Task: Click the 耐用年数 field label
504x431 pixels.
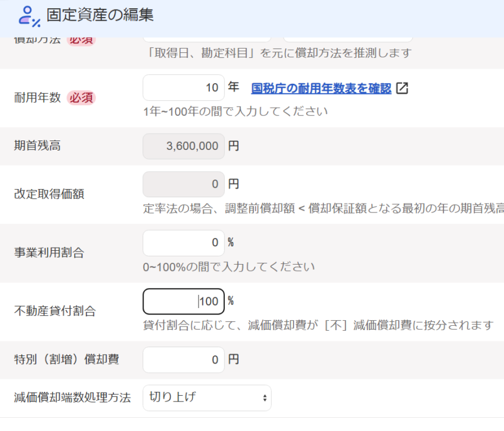Action: tap(37, 98)
